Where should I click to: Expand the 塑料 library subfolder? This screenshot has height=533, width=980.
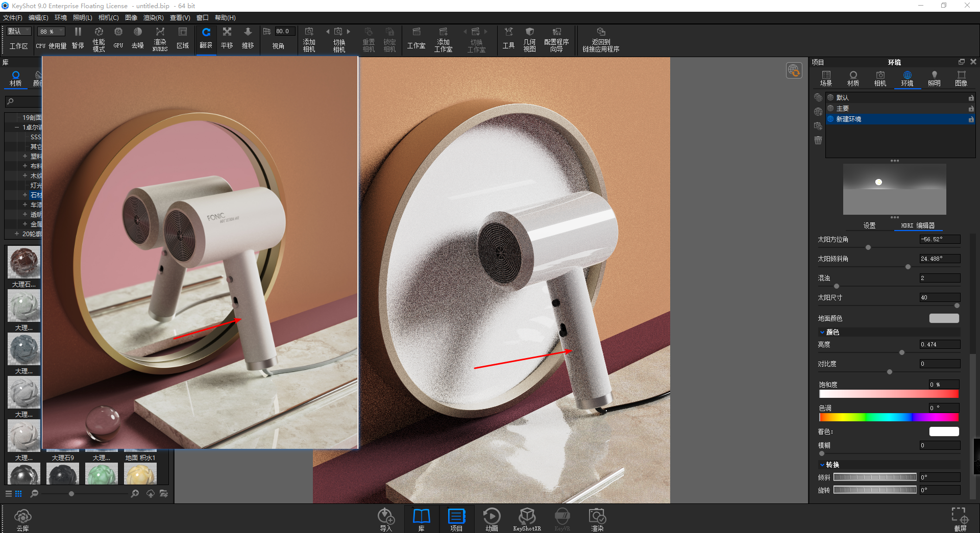click(25, 156)
